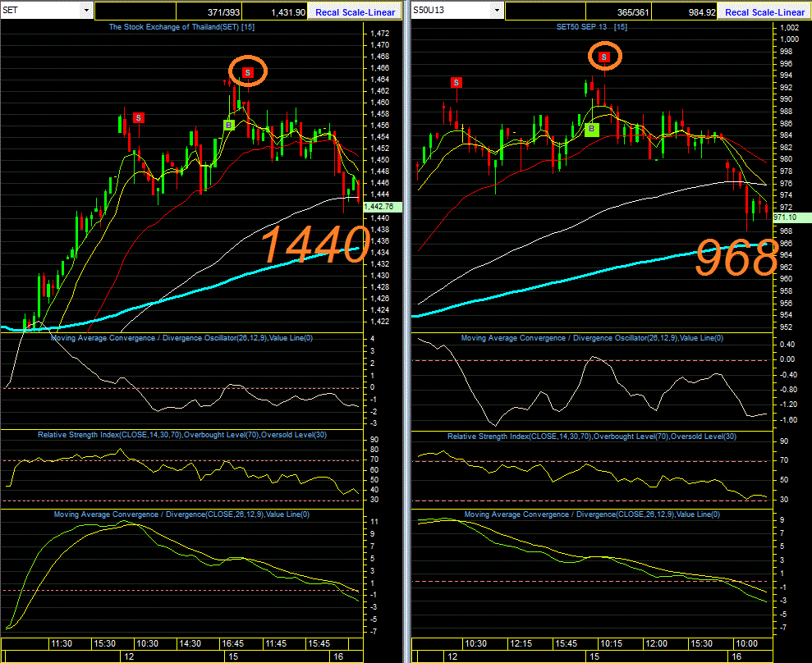Click date 16 on the SET date axis
812x663 pixels.
point(338,656)
